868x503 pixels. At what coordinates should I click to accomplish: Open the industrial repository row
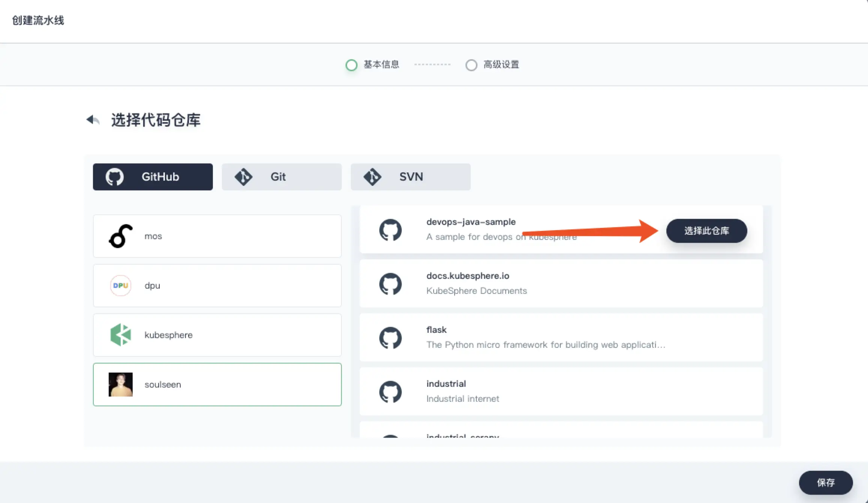pos(561,391)
